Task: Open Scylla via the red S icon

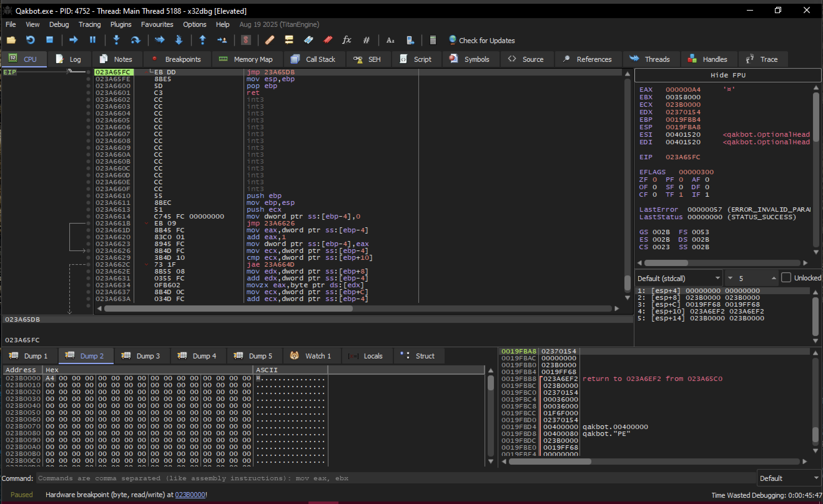Action: click(x=246, y=40)
